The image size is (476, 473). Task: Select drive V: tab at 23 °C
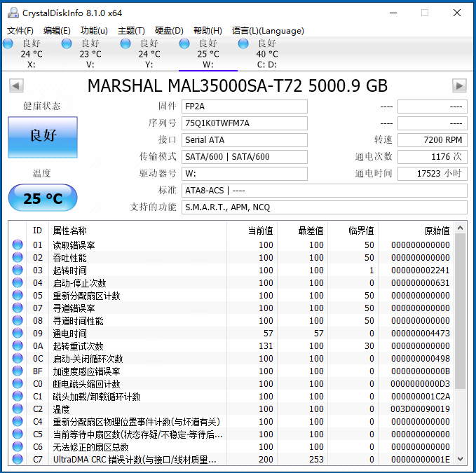(90, 54)
